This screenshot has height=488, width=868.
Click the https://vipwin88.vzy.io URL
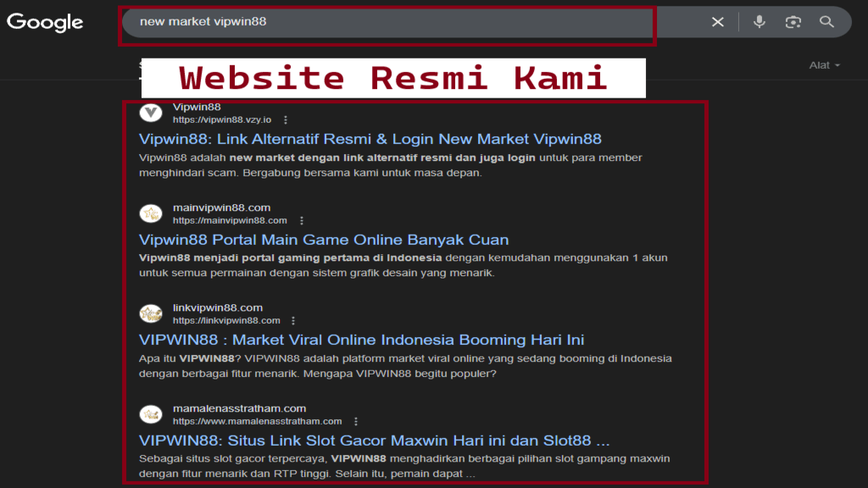pyautogui.click(x=222, y=120)
